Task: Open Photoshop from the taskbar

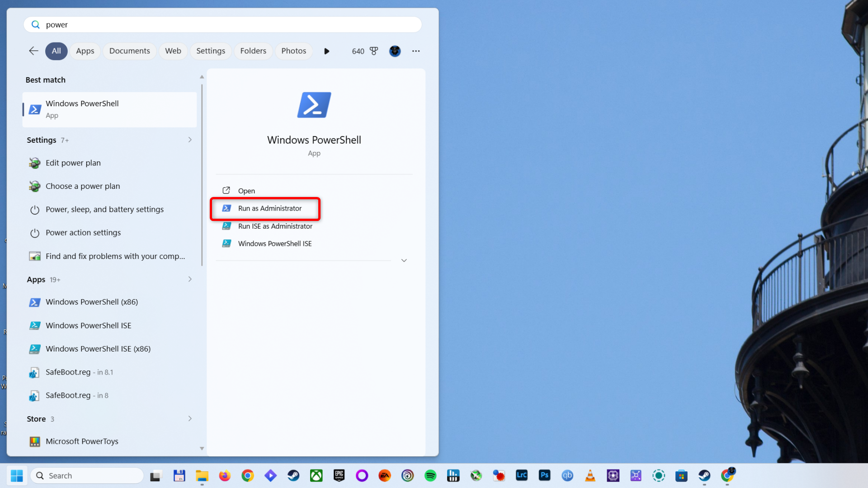Action: tap(544, 475)
